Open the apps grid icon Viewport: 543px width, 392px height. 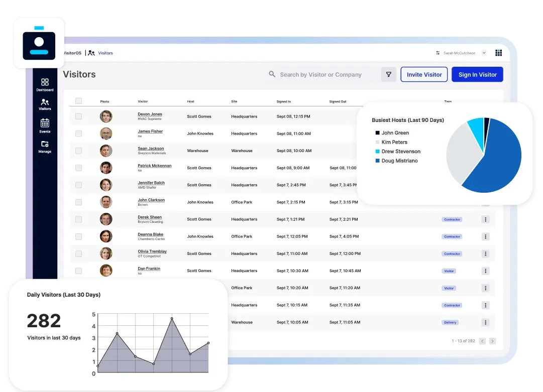coord(498,53)
